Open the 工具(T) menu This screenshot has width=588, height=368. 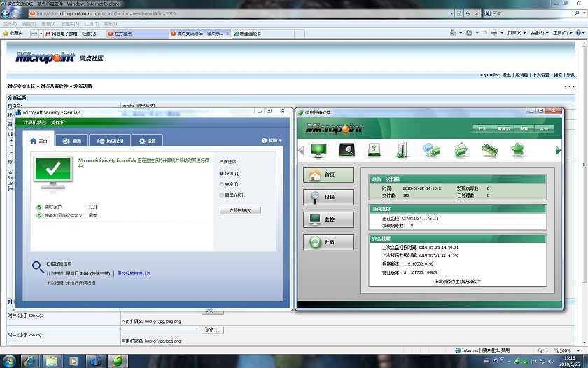click(x=92, y=24)
